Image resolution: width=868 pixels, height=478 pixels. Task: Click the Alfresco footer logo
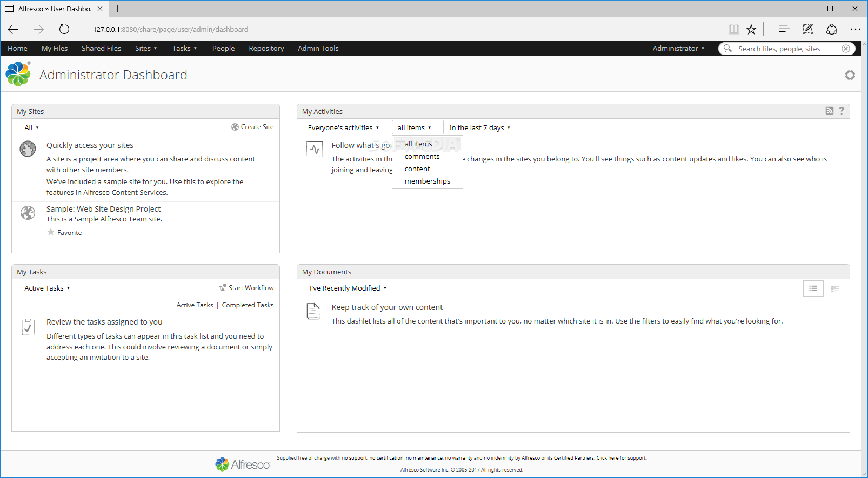point(243,464)
